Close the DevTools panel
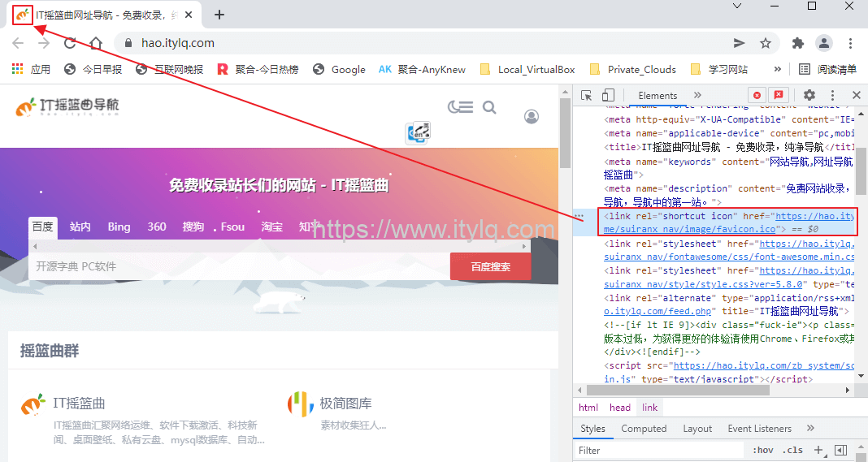Screen dimensions: 868x462 tap(857, 95)
